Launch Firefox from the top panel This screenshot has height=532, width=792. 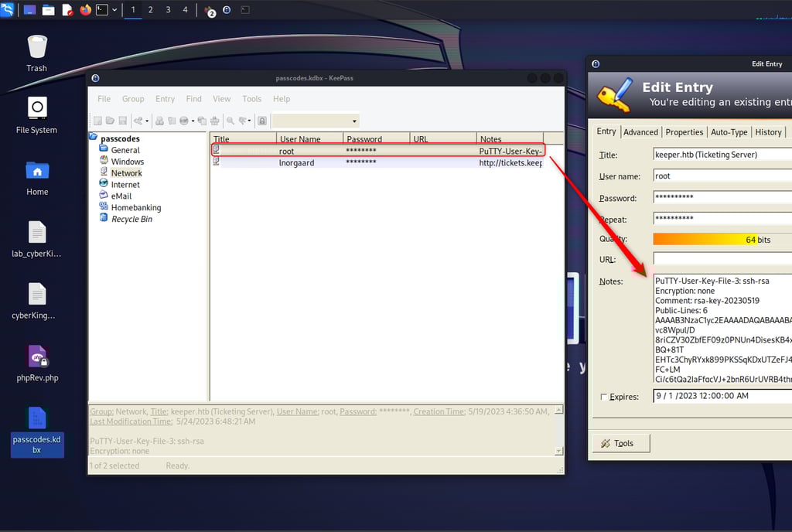pyautogui.click(x=85, y=9)
